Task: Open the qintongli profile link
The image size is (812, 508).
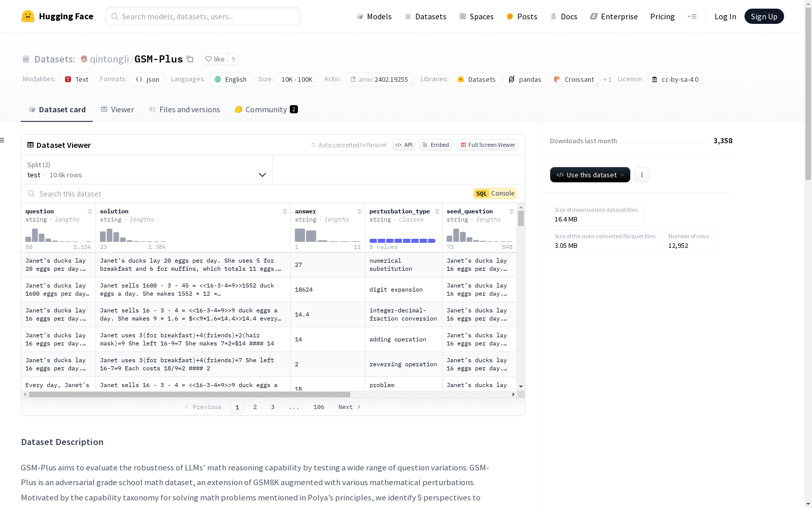Action: pos(109,59)
